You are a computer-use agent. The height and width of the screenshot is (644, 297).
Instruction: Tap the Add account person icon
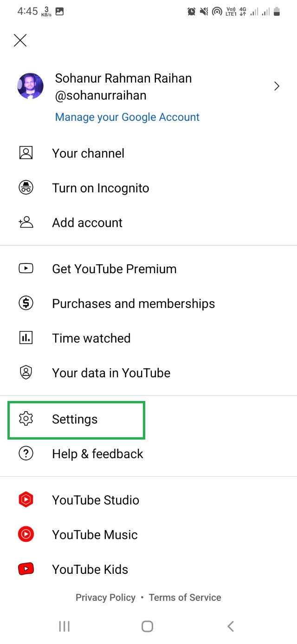pyautogui.click(x=26, y=223)
